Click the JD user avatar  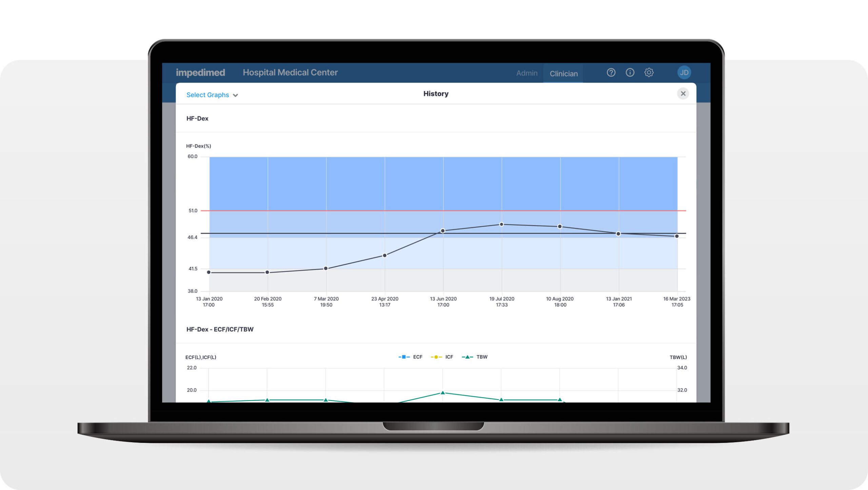684,73
